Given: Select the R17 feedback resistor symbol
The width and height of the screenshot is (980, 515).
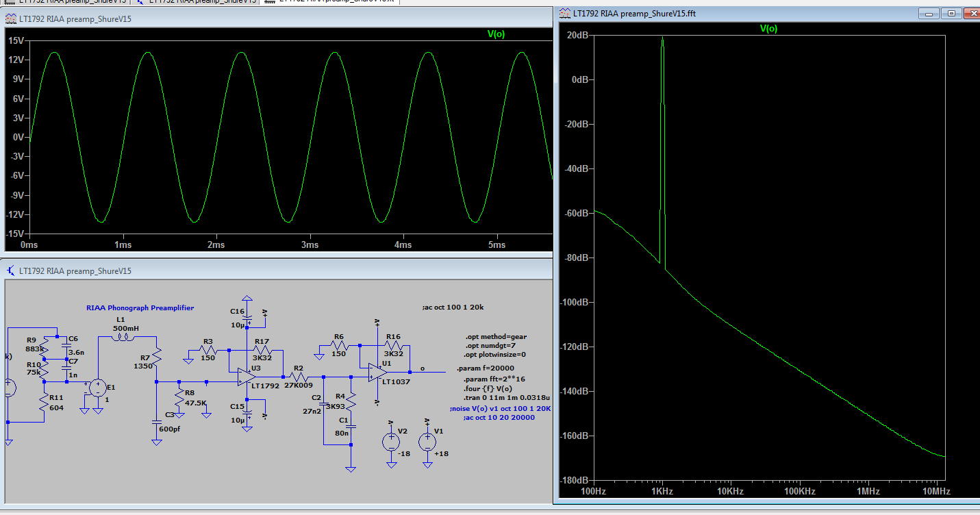Looking at the screenshot, I should (x=262, y=349).
